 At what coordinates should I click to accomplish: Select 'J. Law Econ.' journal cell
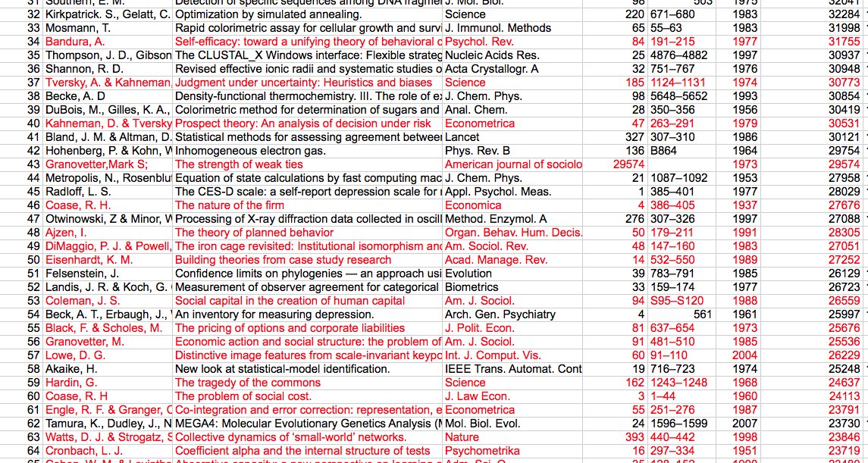512,396
